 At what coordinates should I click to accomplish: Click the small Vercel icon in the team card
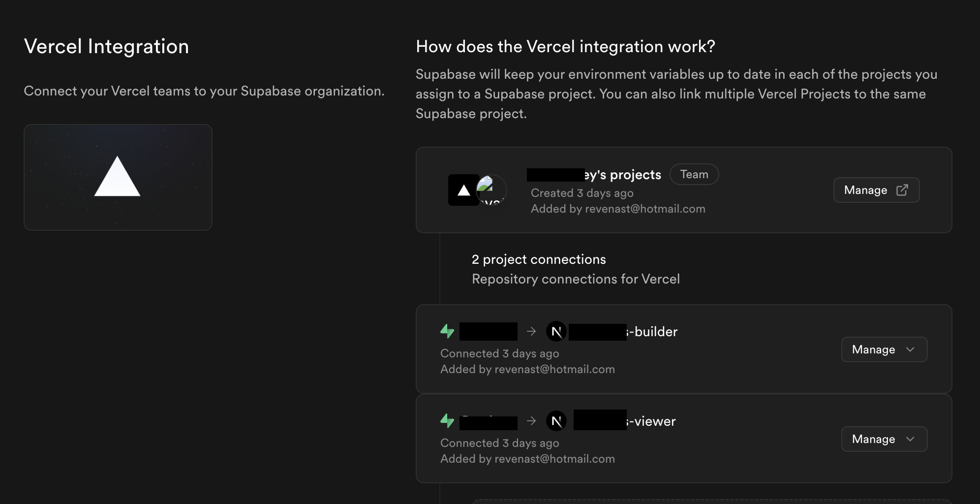[x=463, y=190]
